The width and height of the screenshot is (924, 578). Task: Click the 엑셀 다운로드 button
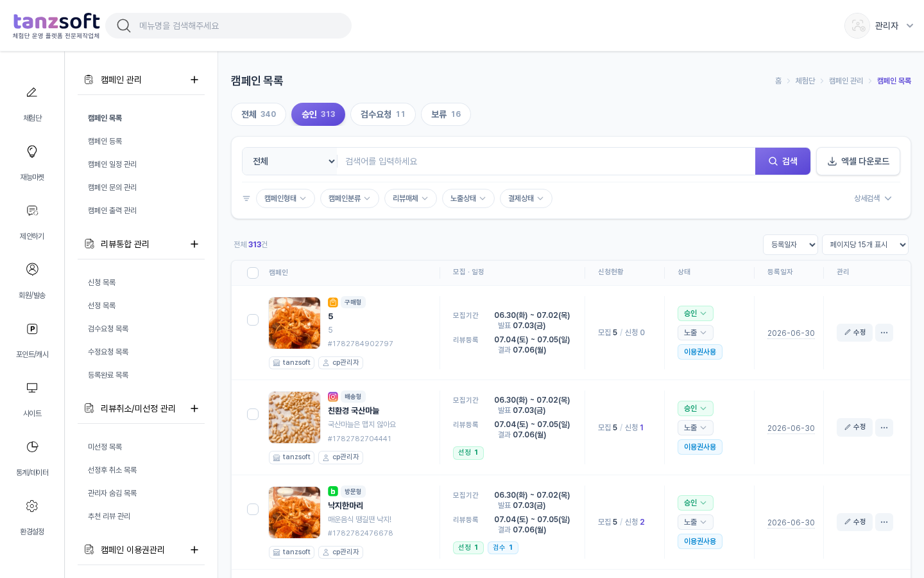(858, 161)
